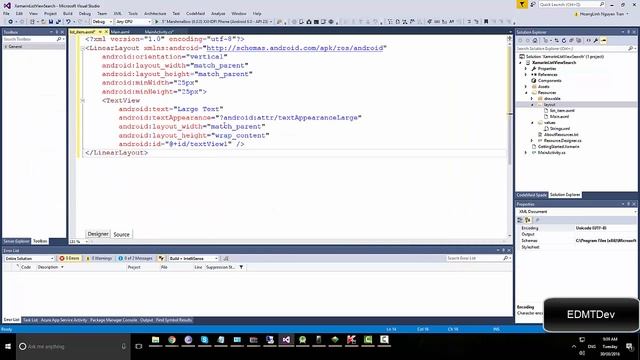Open the Any CPU platform dropdown
This screenshot has height=360, width=640.
[x=133, y=22]
